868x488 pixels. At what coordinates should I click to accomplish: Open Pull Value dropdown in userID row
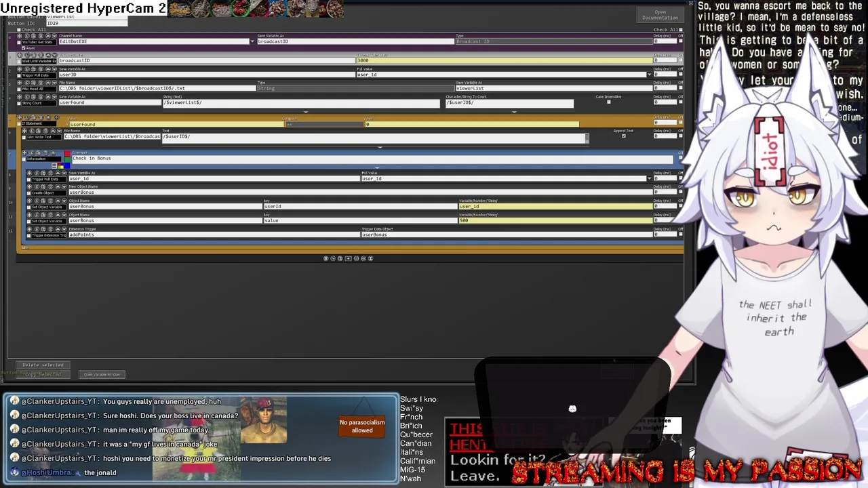(649, 75)
